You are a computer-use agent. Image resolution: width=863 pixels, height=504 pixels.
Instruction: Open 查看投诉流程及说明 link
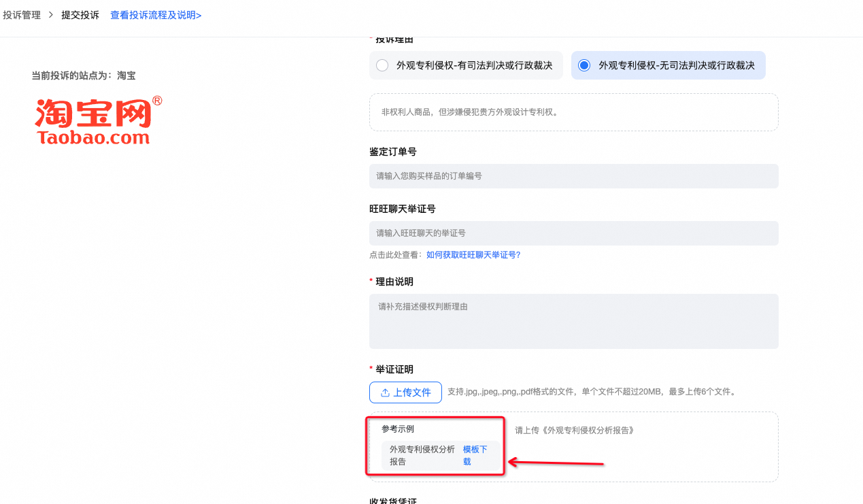pos(156,15)
